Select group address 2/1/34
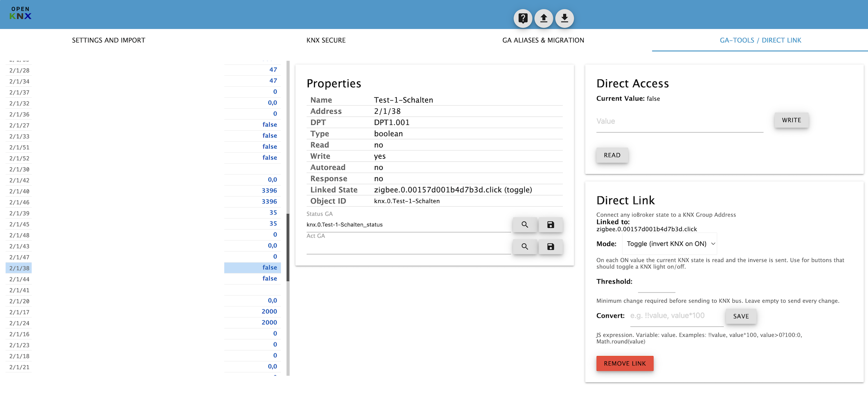This screenshot has height=419, width=868. coord(19,81)
